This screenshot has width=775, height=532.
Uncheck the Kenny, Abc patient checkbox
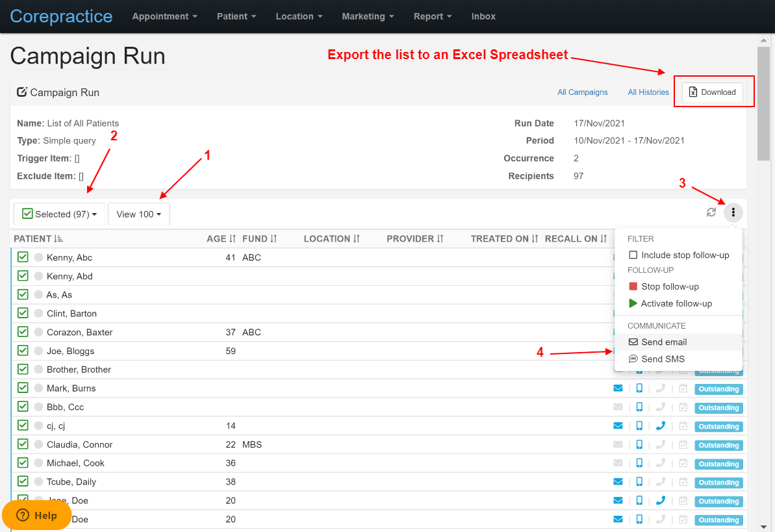point(23,257)
